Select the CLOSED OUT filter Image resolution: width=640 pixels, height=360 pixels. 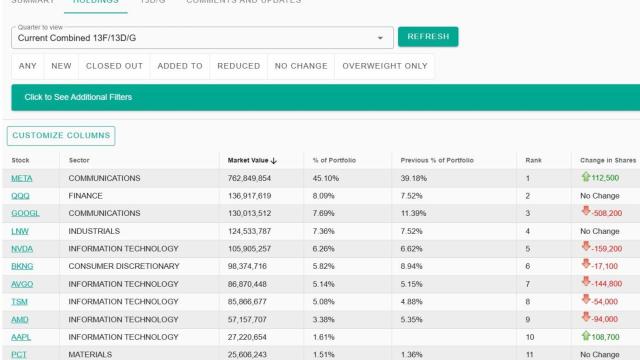pyautogui.click(x=114, y=66)
